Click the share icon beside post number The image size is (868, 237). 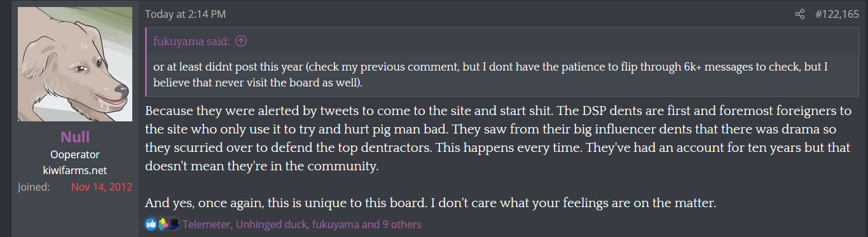(800, 14)
